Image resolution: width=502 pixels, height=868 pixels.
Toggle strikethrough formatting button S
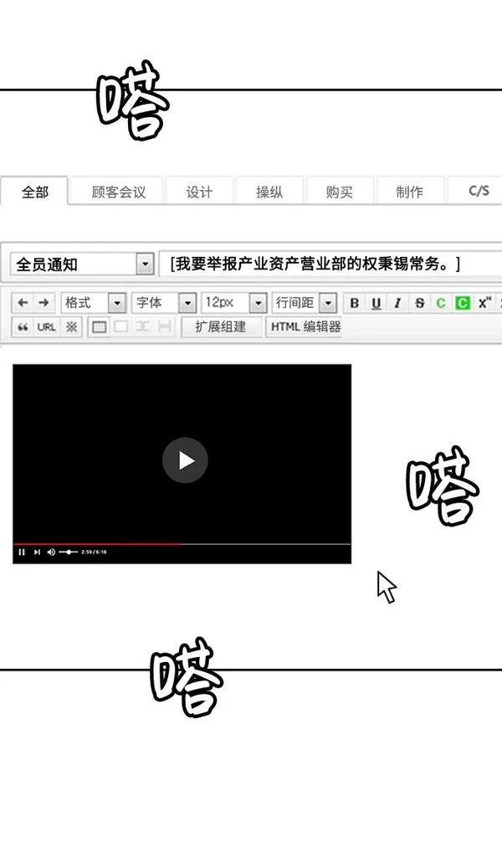coord(419,303)
